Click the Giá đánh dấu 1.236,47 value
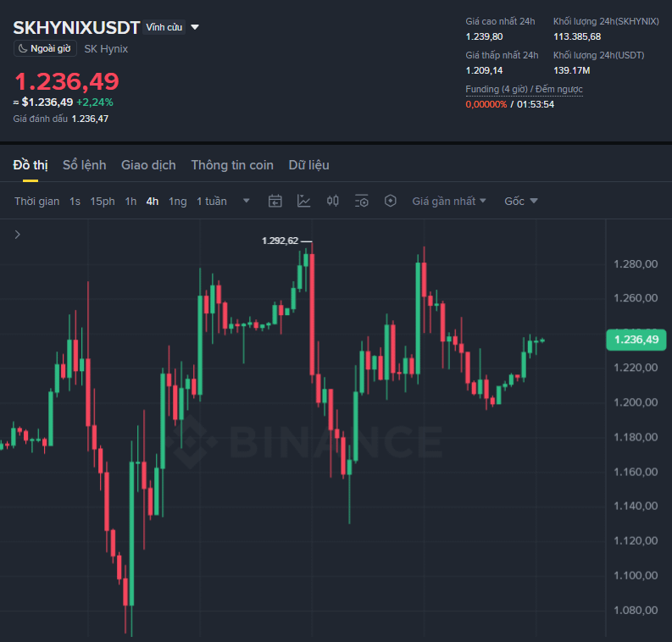672x642 pixels. (90, 119)
